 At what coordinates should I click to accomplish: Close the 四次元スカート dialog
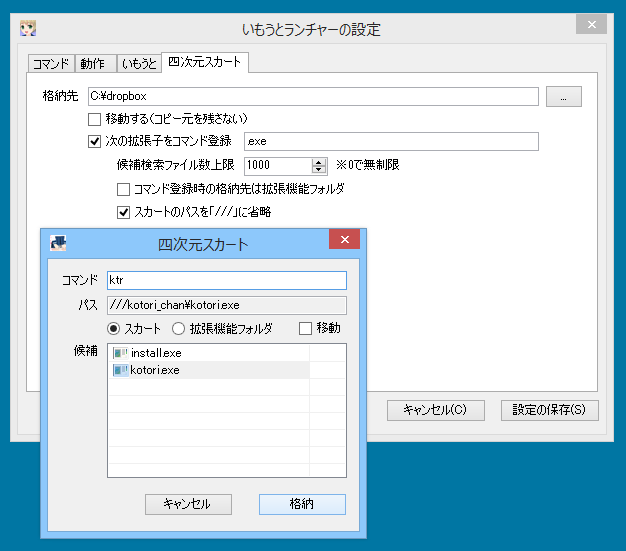point(345,239)
